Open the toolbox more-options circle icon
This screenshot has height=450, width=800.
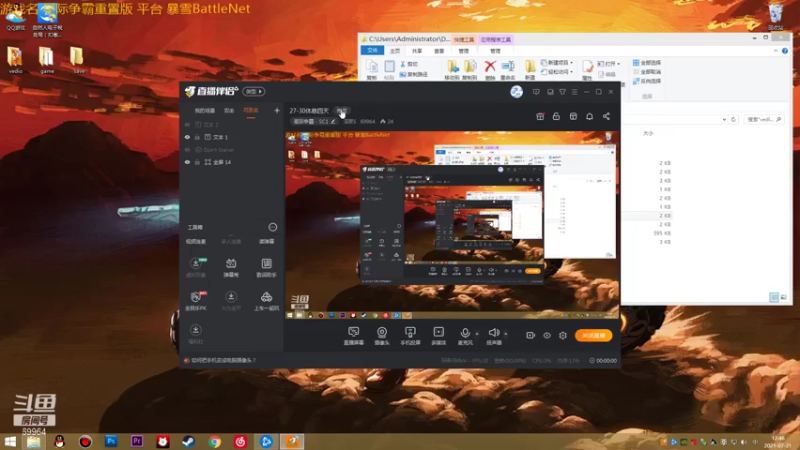[x=273, y=227]
